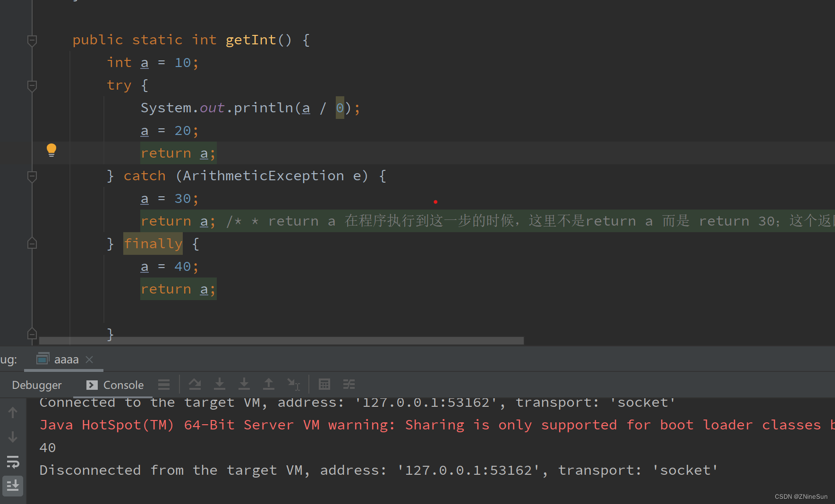The image size is (835, 504).
Task: Click Show Execution Point icon in debug toolbar
Action: click(x=164, y=385)
